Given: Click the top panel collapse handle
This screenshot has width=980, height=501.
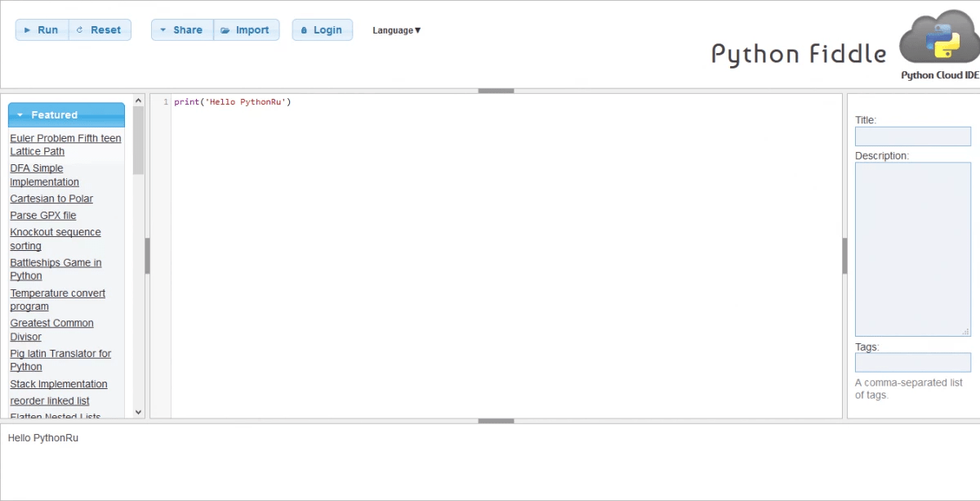Looking at the screenshot, I should click(x=496, y=91).
